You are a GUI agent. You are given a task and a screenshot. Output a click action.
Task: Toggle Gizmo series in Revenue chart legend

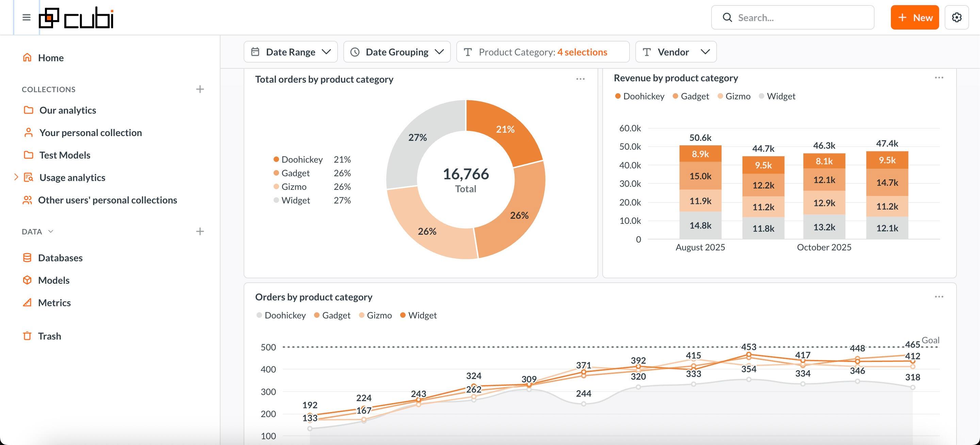pyautogui.click(x=737, y=96)
